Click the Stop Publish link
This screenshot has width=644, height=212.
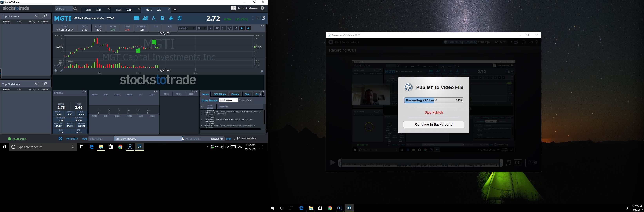click(434, 113)
